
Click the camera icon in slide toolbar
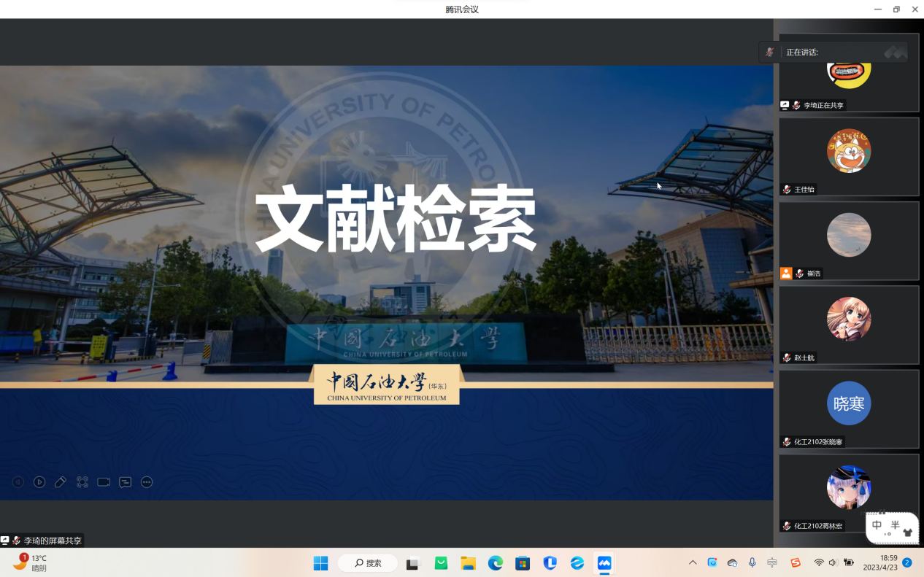(104, 482)
